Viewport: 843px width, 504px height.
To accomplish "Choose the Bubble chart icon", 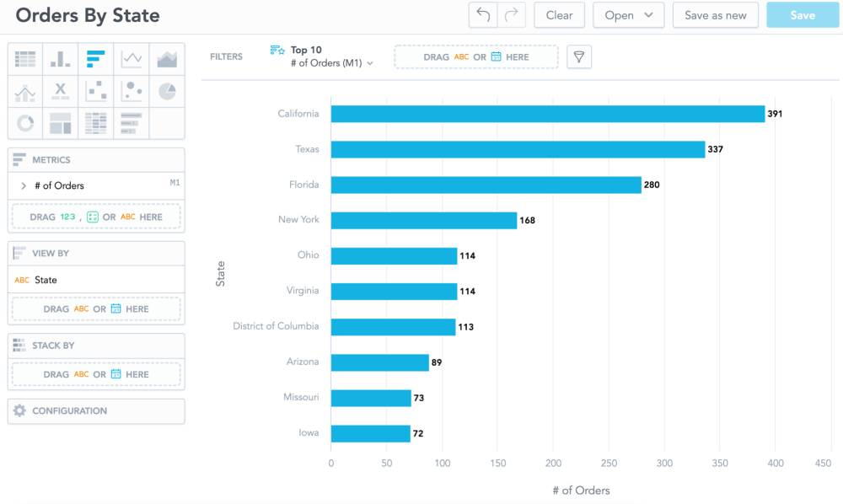I will click(x=132, y=91).
